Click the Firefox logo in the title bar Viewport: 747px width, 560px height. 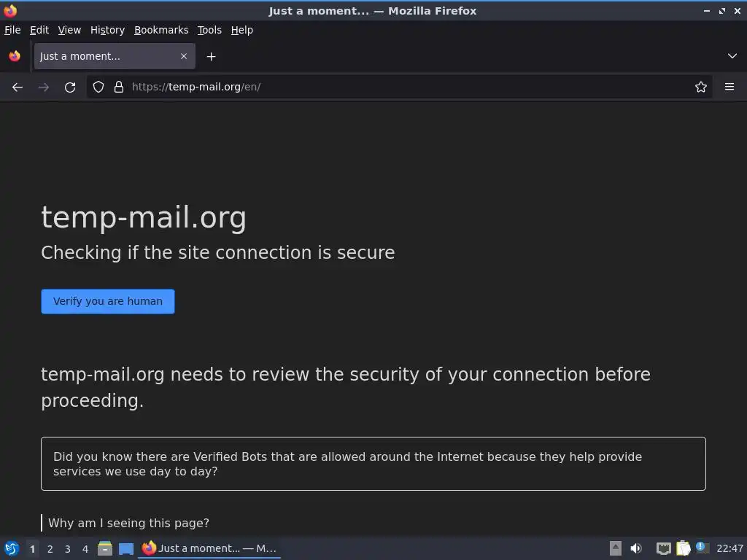[10, 10]
